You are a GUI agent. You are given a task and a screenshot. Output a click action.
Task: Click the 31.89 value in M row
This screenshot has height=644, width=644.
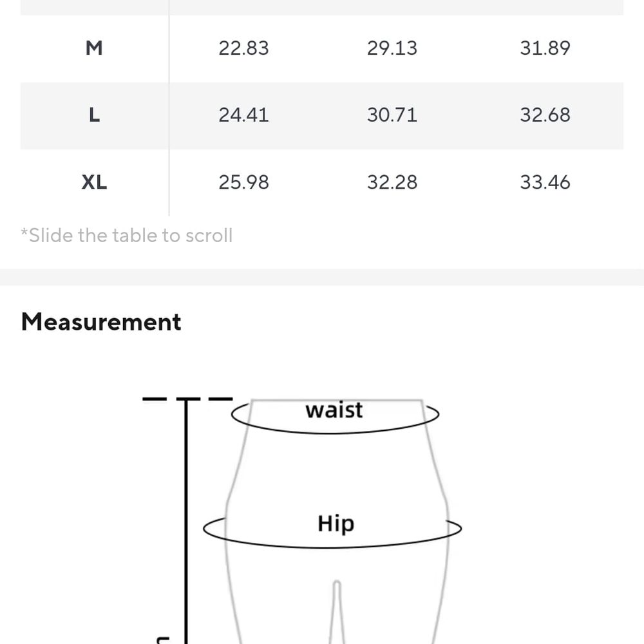pos(545,48)
